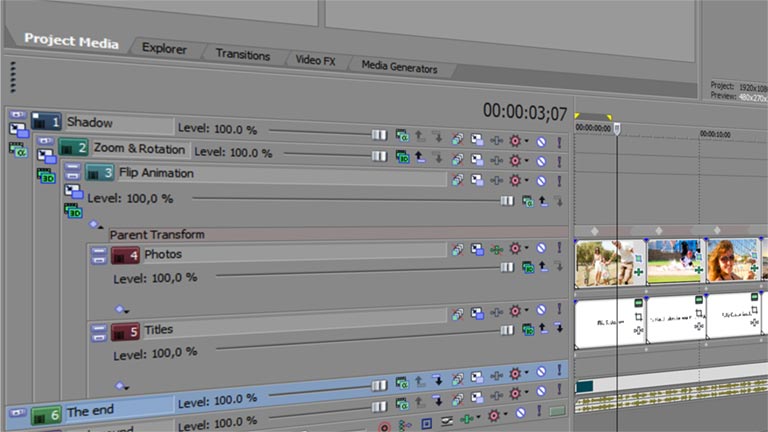Click Make Compositing Parent on Flip Animation track
This screenshot has height=432, width=768.
point(543,201)
